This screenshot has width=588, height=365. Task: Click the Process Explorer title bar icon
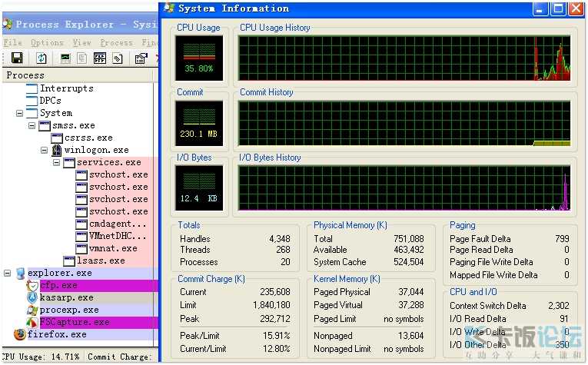tap(7, 25)
